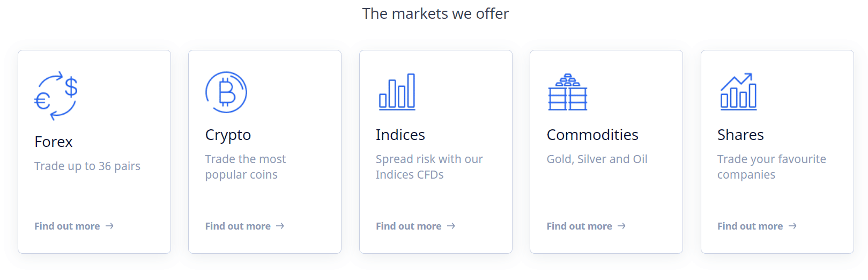Click the Commodities heading
The image size is (868, 280).
pos(592,135)
